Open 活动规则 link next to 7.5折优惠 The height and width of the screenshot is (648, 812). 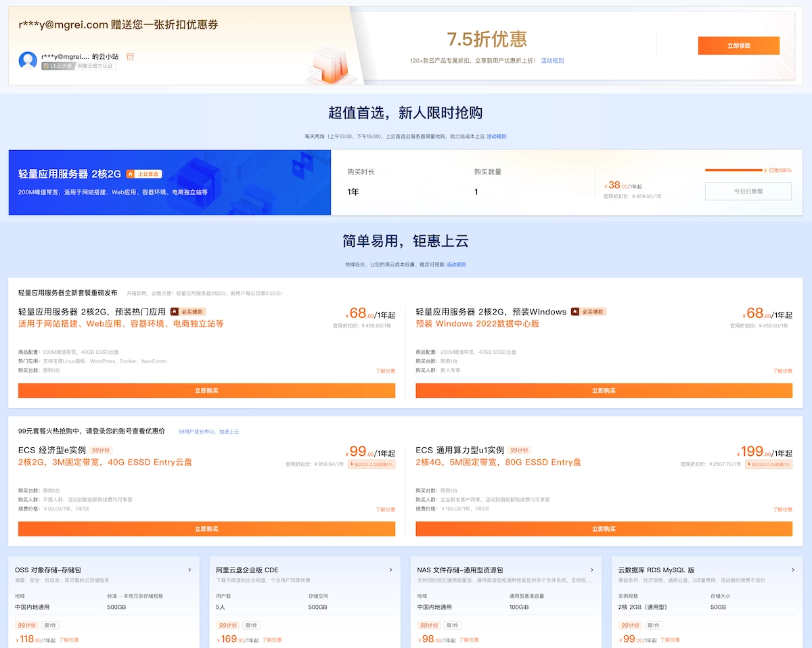552,61
